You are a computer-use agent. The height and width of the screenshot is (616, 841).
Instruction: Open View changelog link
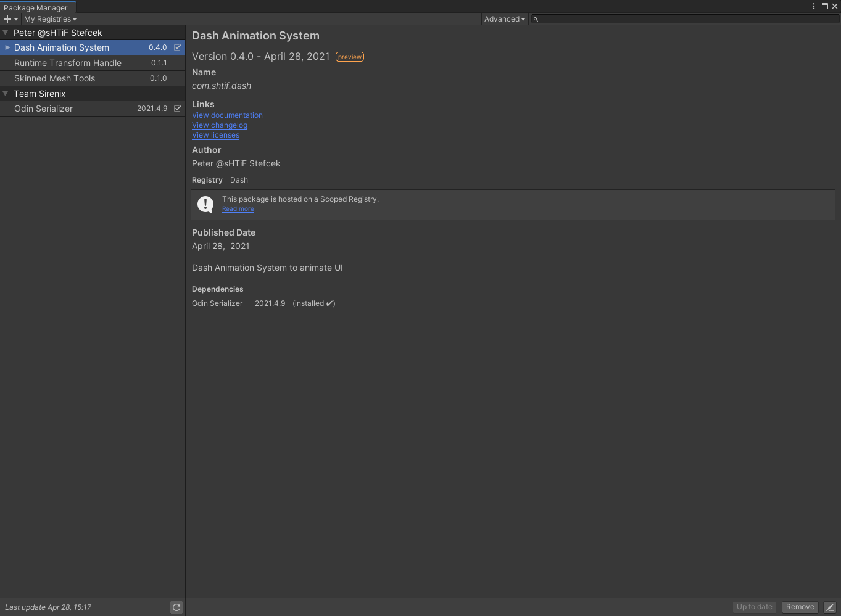pos(220,125)
